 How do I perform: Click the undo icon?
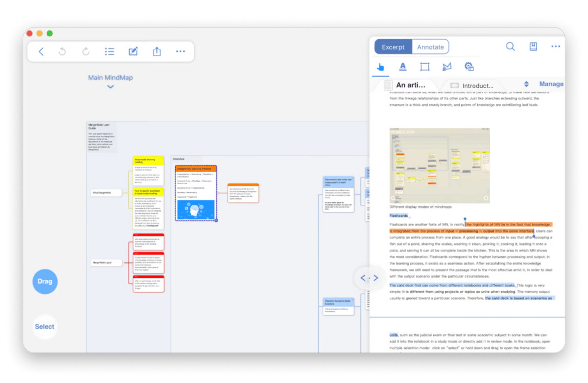point(62,51)
